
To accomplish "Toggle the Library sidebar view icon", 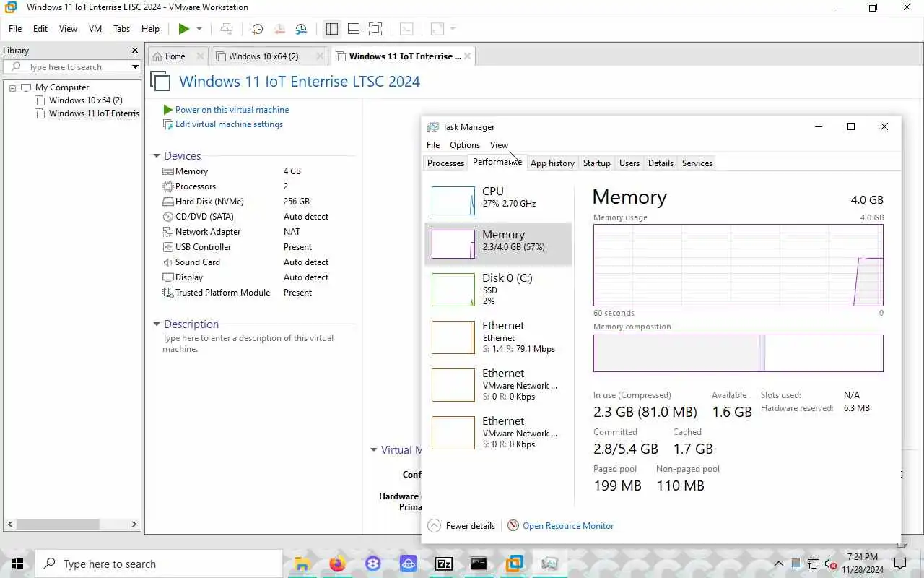I will pyautogui.click(x=332, y=29).
